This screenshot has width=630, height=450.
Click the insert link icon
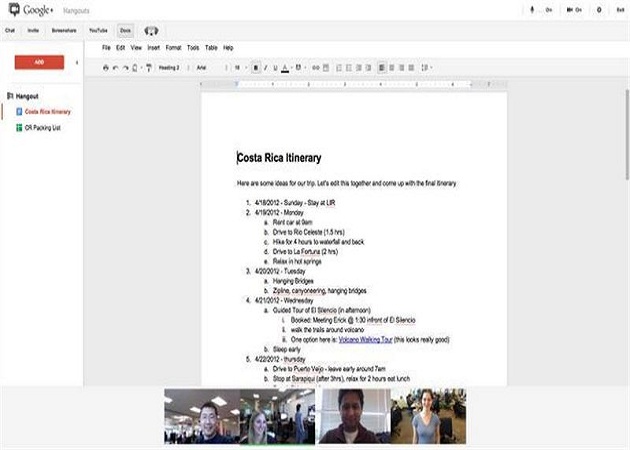pos(315,67)
